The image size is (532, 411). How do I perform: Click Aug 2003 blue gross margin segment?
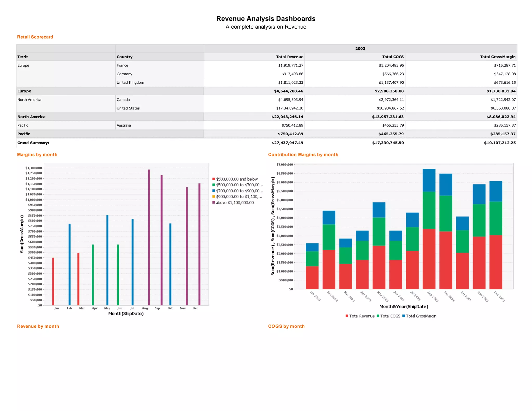[429, 180]
